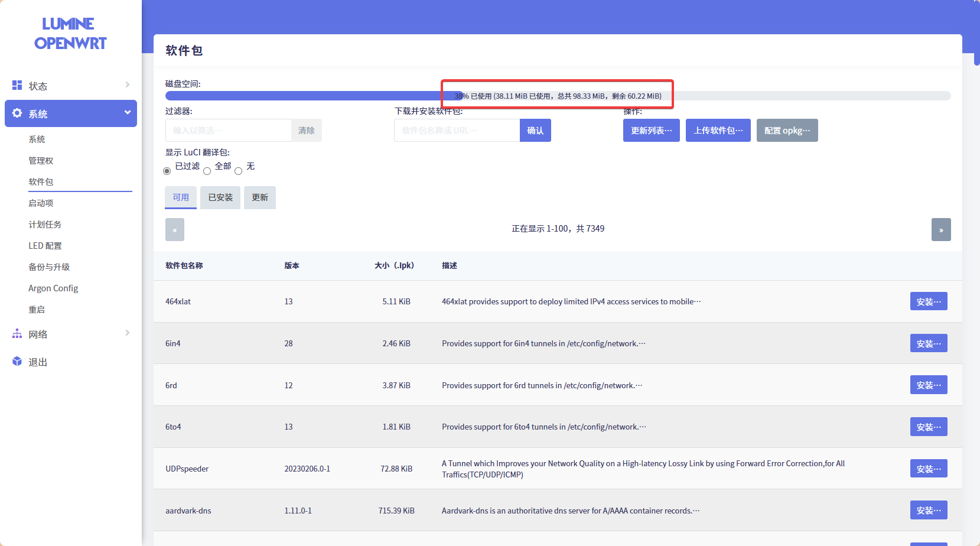Click the disk space usage bar
The height and width of the screenshot is (546, 980).
[558, 96]
